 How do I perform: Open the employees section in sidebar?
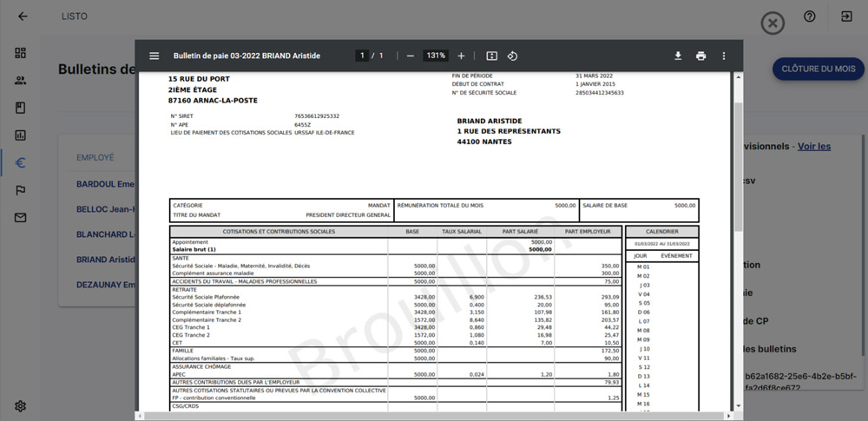tap(21, 81)
